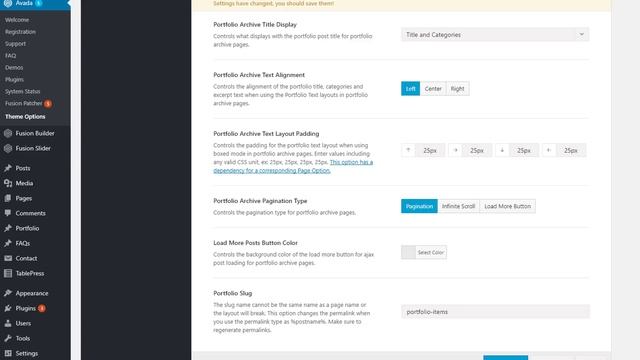Screen dimensions: 640x360
Task: Open the Support submenu item
Action: pyautogui.click(x=16, y=44)
